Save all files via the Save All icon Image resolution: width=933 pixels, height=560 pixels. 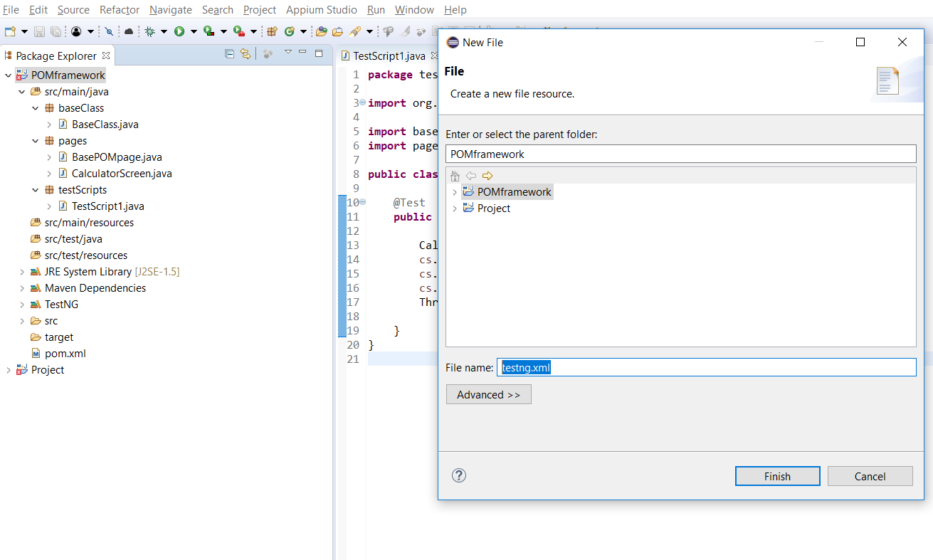tap(55, 32)
